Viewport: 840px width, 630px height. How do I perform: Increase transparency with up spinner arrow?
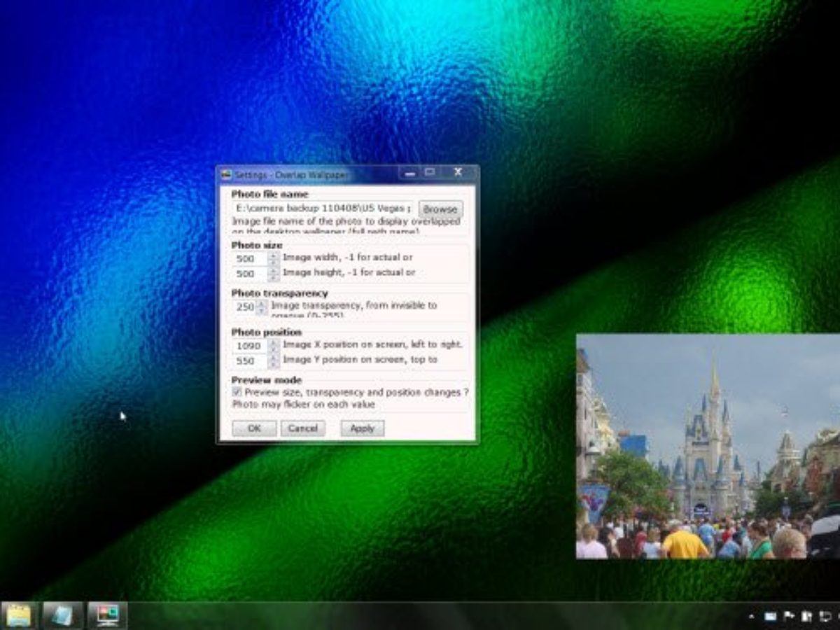click(x=262, y=303)
